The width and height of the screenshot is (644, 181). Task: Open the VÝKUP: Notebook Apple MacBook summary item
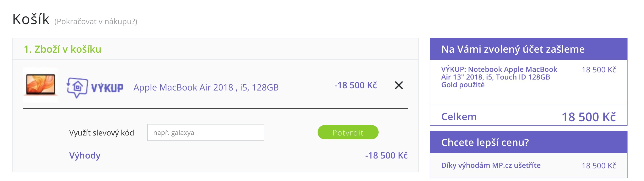click(499, 77)
